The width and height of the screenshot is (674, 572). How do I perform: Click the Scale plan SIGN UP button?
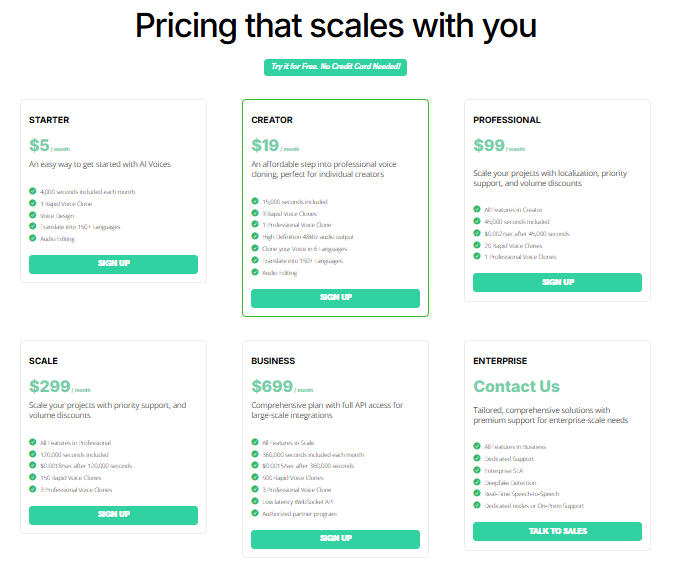point(113,515)
